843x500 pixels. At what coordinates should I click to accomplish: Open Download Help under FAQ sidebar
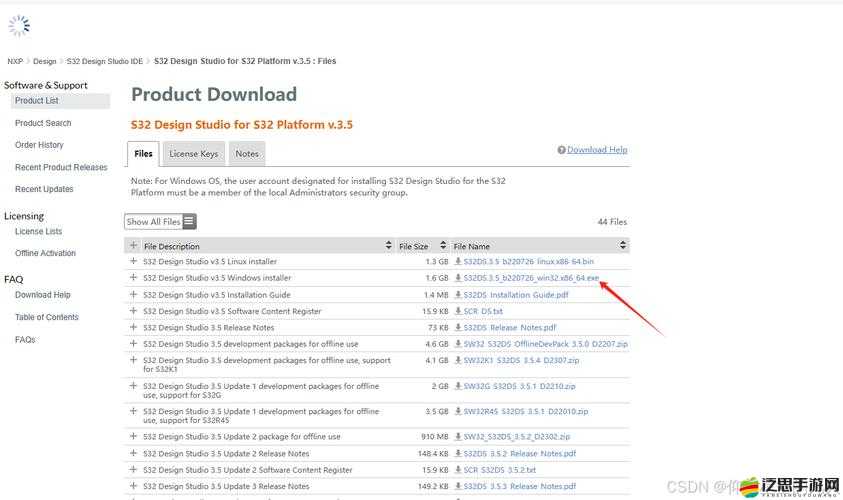[x=42, y=295]
